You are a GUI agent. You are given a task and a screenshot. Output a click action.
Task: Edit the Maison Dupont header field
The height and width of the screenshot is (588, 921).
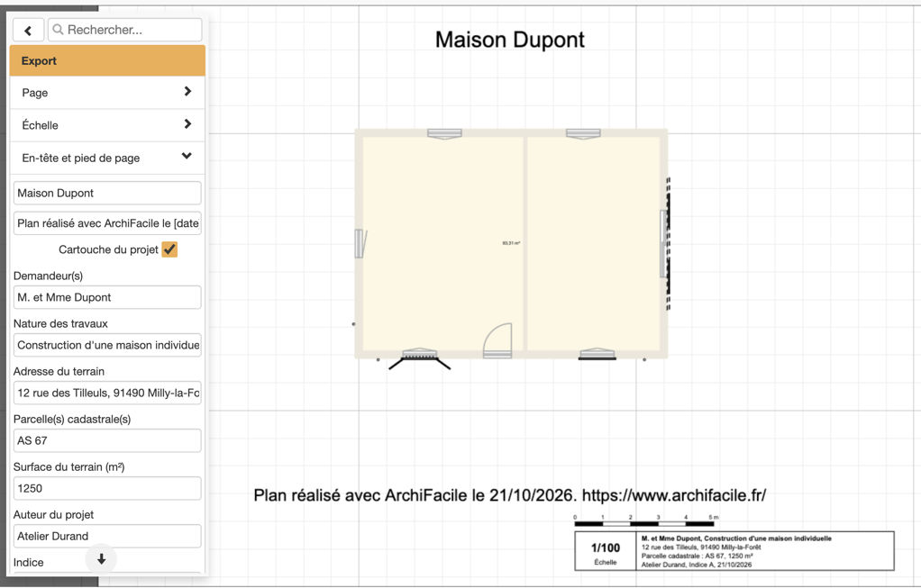point(107,193)
